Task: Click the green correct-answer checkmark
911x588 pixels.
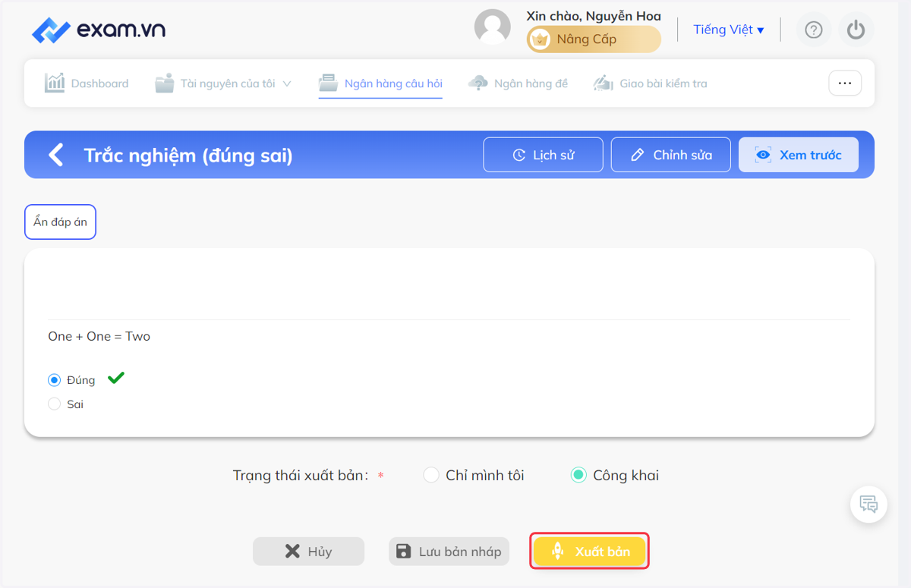Action: [x=115, y=377]
